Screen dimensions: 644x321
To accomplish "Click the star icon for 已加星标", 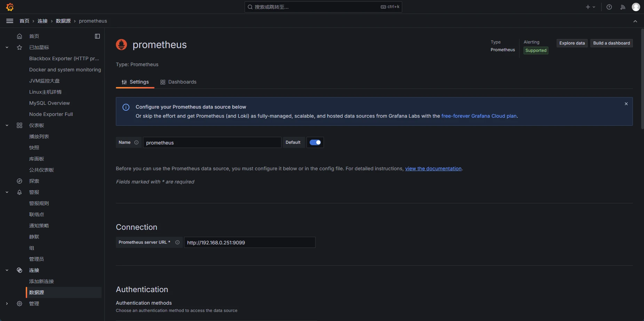I will coord(19,47).
